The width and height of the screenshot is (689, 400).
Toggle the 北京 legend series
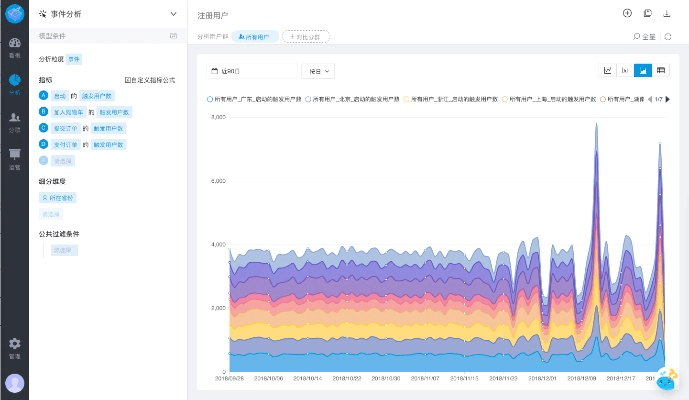pyautogui.click(x=352, y=99)
